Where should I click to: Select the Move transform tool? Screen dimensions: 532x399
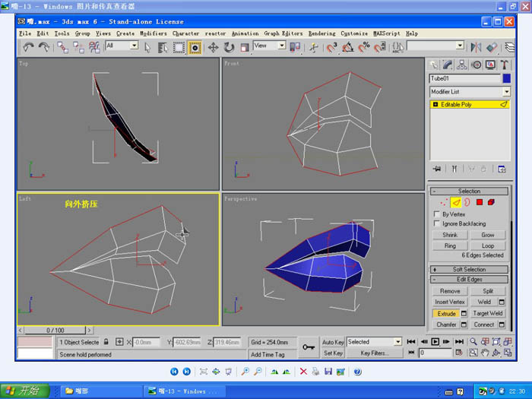[214, 47]
